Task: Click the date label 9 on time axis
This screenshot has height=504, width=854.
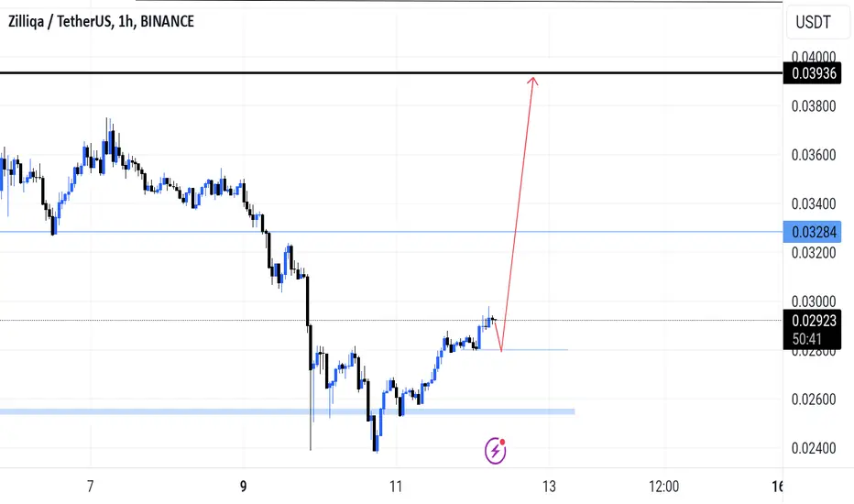Action: pos(243,486)
